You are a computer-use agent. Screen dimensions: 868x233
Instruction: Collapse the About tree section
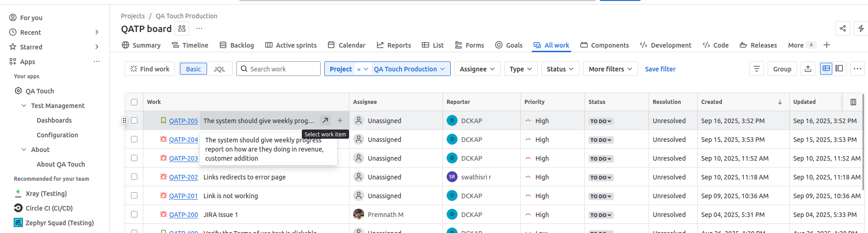pos(24,150)
